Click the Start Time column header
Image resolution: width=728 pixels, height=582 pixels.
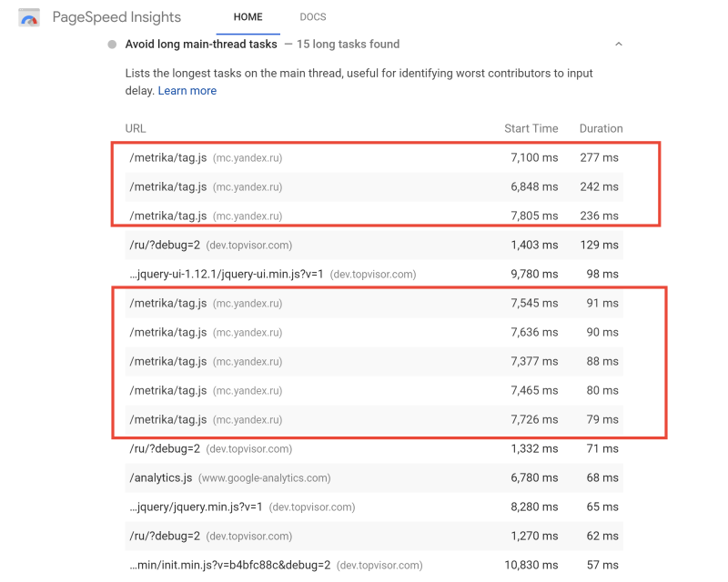coord(531,128)
